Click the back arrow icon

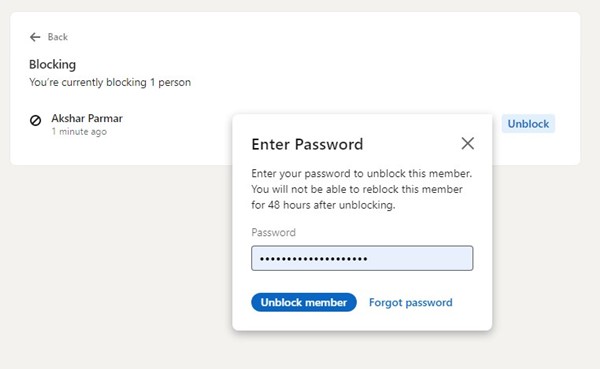[35, 37]
